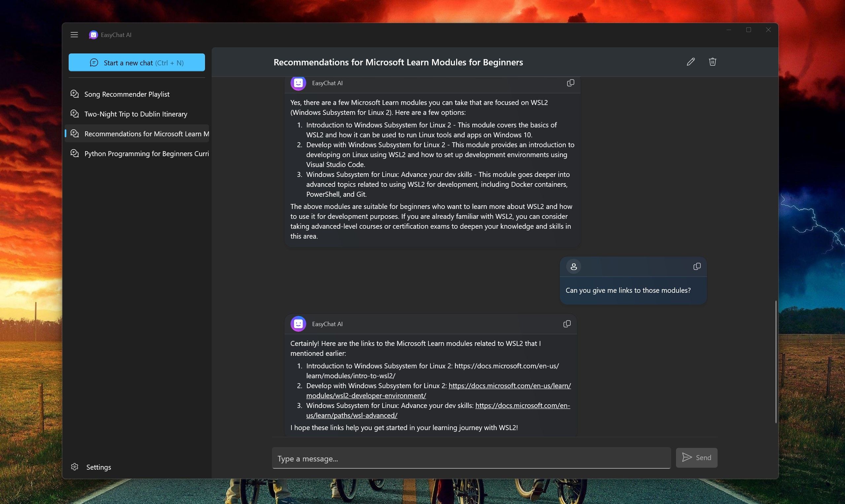
Task: Click the EasyChat AI bot avatar
Action: point(298,83)
